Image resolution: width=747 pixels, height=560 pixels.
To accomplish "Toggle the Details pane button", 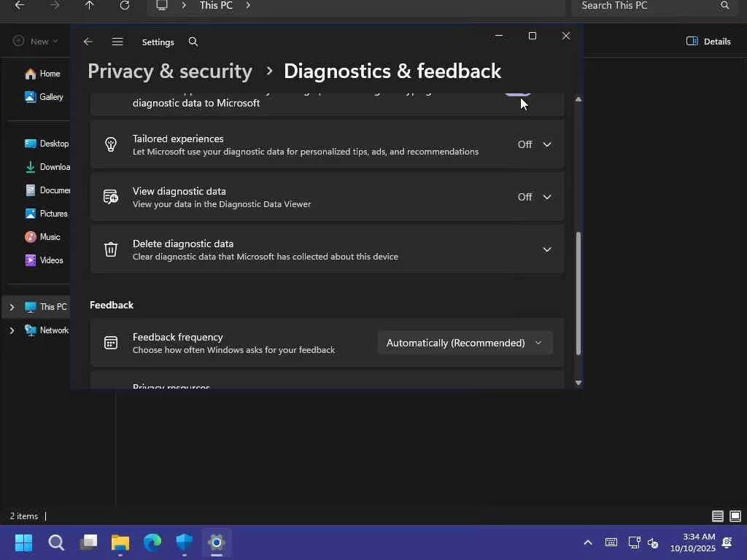I will pyautogui.click(x=708, y=42).
